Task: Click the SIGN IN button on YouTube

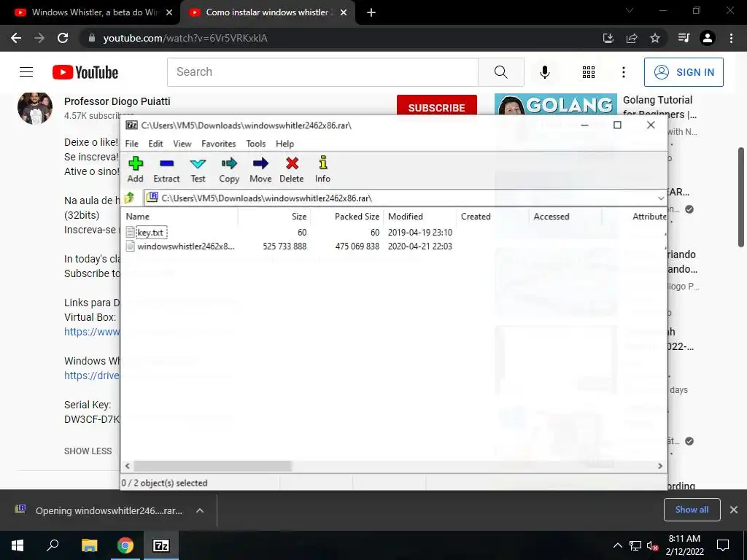Action: 684,72
